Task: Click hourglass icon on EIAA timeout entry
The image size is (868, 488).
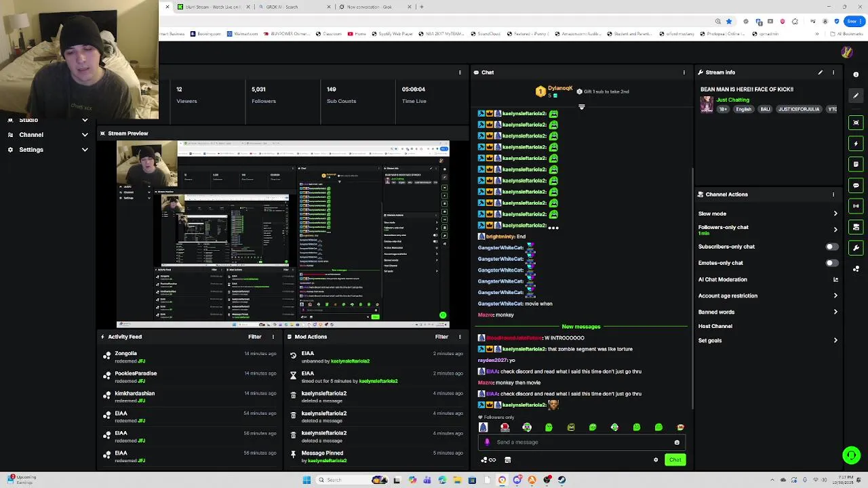Action: coord(293,375)
